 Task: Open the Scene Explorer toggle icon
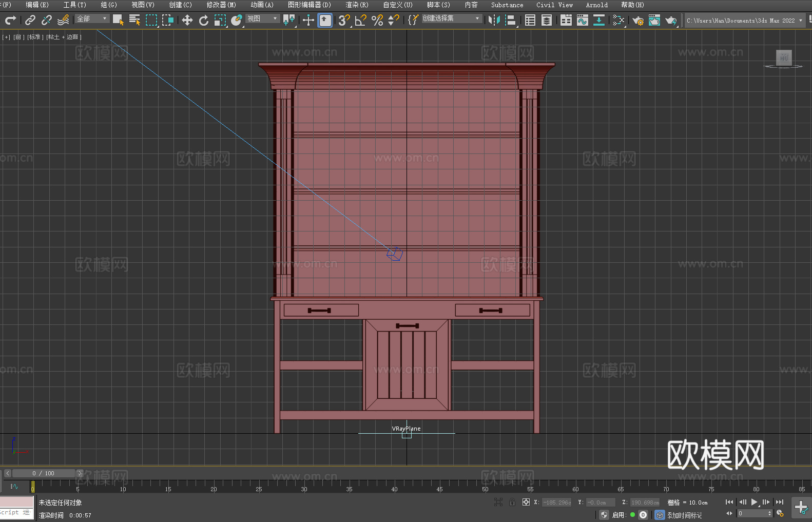(x=530, y=20)
